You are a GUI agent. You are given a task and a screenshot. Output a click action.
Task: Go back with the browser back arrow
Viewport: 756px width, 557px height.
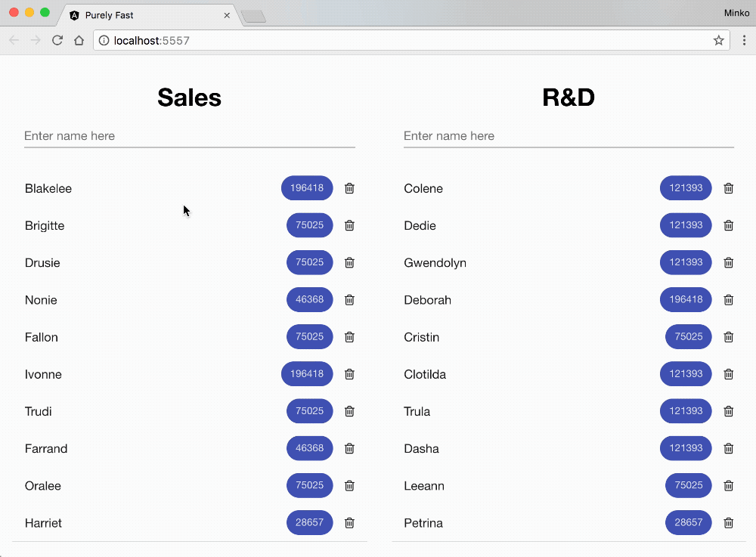(14, 41)
